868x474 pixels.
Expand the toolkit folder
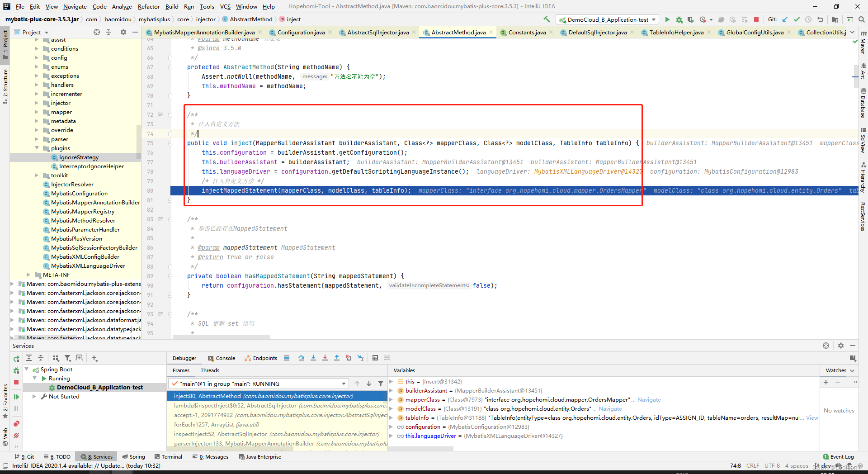[37, 175]
